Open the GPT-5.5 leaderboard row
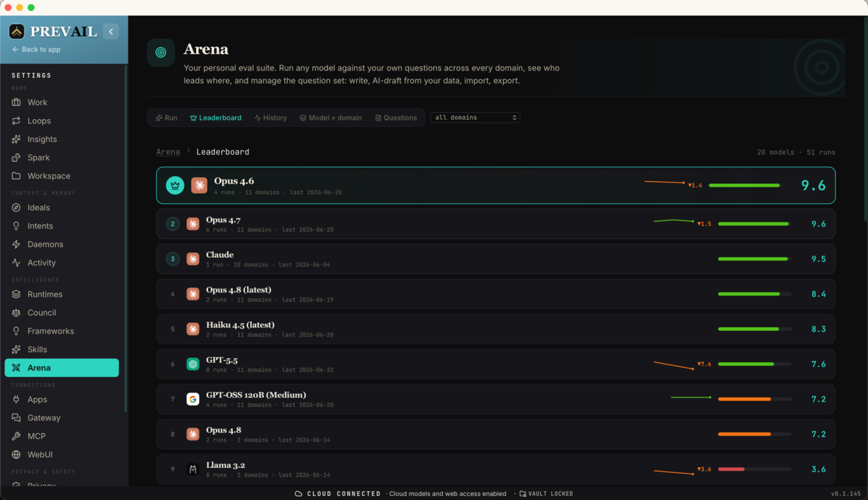Screen dimensions: 868x500 pos(496,364)
